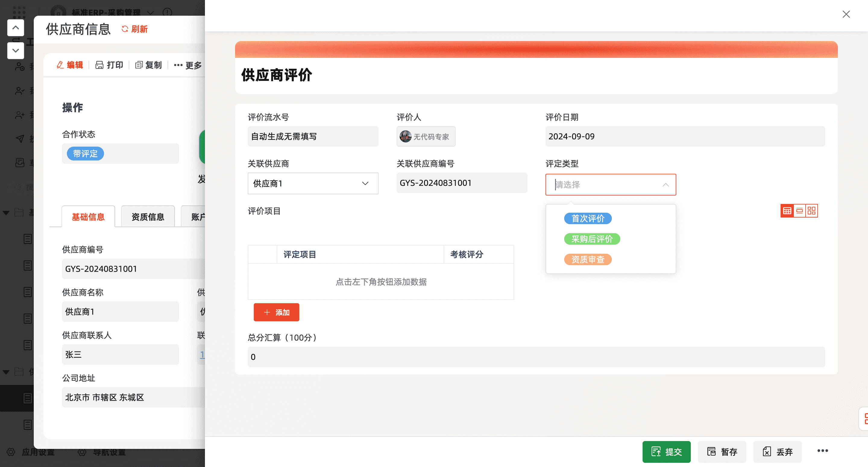The image size is (868, 467).
Task: Switch to 资质信息 tab
Action: pyautogui.click(x=148, y=217)
